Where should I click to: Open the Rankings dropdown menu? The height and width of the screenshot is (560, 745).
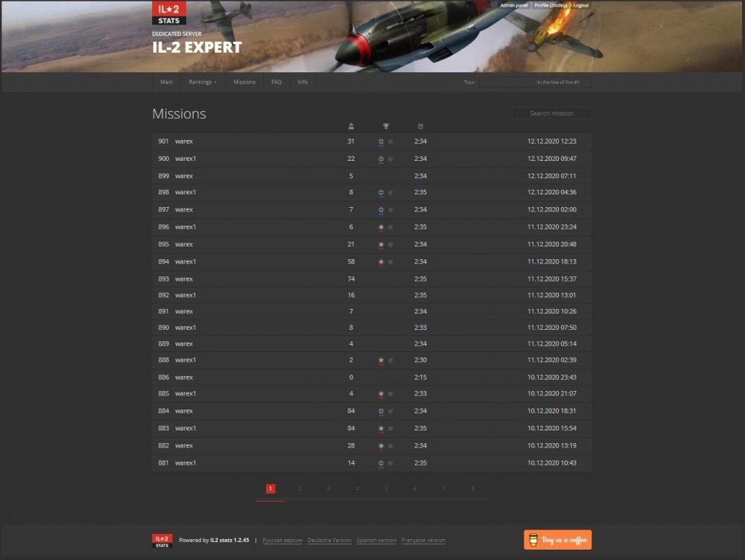point(203,82)
